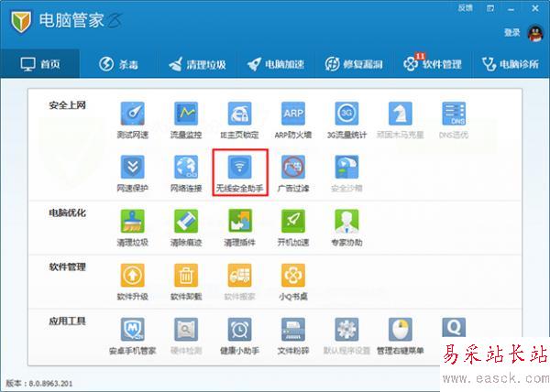Launch 文件粉碎 file shredder
Screen dimensions: 550x392
(x=293, y=336)
